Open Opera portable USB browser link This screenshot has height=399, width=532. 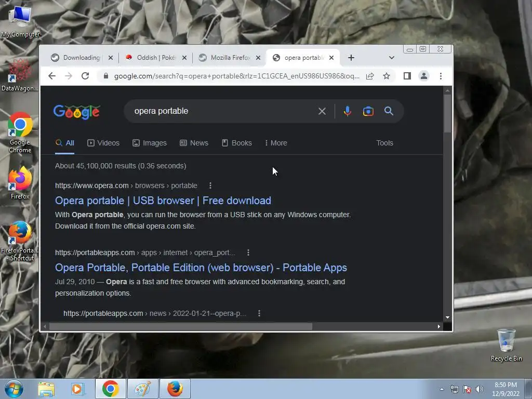[163, 201]
